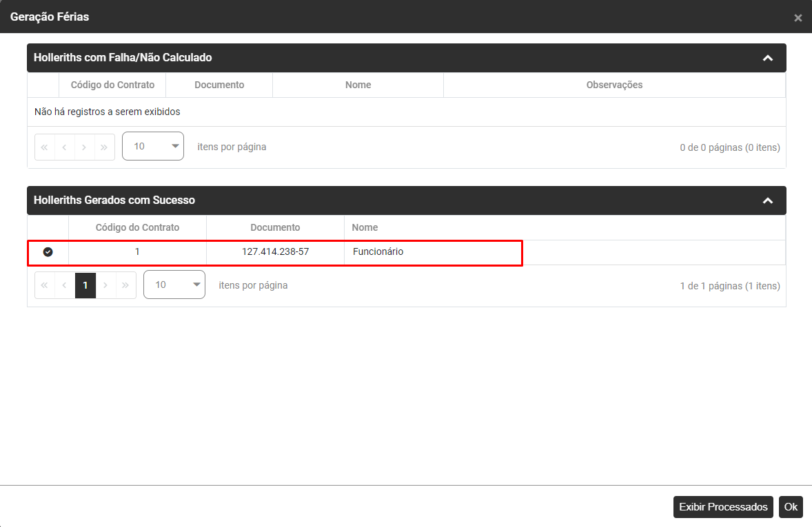Sort by Código do Contrato in success table
Screen dimensions: 812x527
coord(137,227)
